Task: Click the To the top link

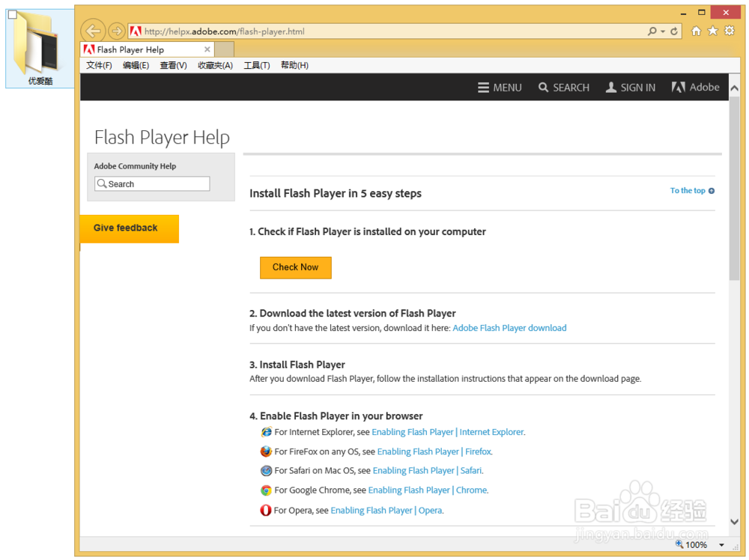Action: pyautogui.click(x=692, y=190)
